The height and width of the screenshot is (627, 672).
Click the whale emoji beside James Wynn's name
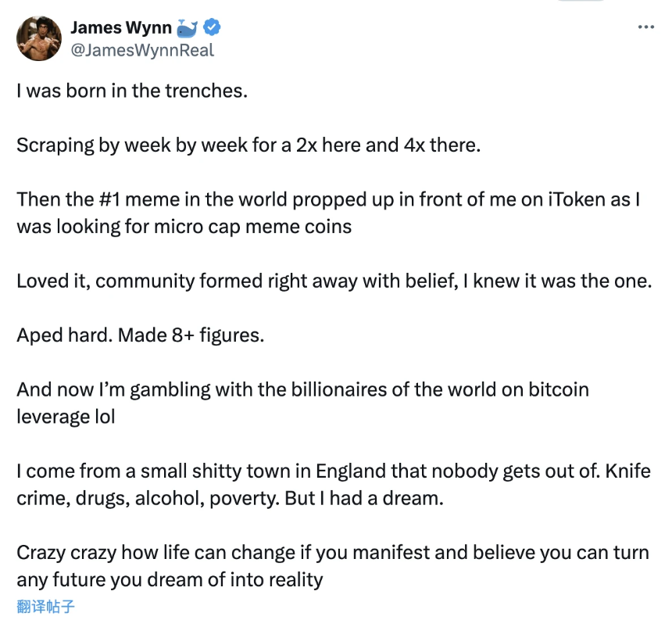point(186,27)
